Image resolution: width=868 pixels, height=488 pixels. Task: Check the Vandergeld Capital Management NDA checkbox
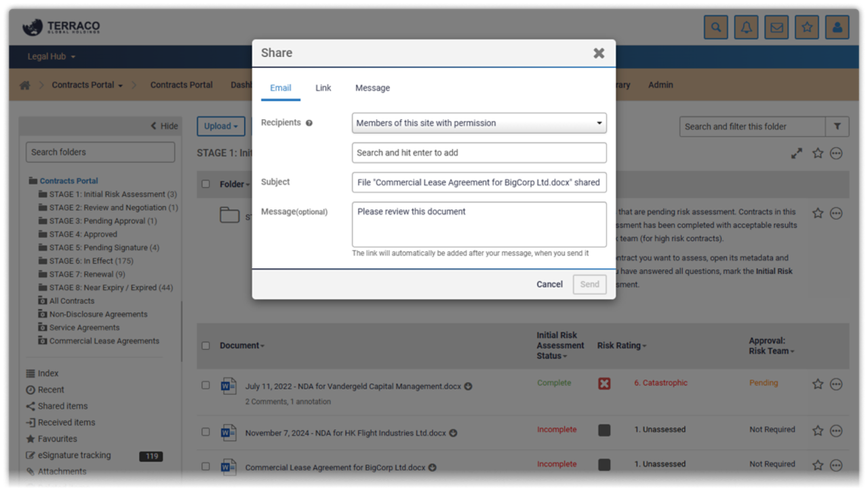pos(205,385)
